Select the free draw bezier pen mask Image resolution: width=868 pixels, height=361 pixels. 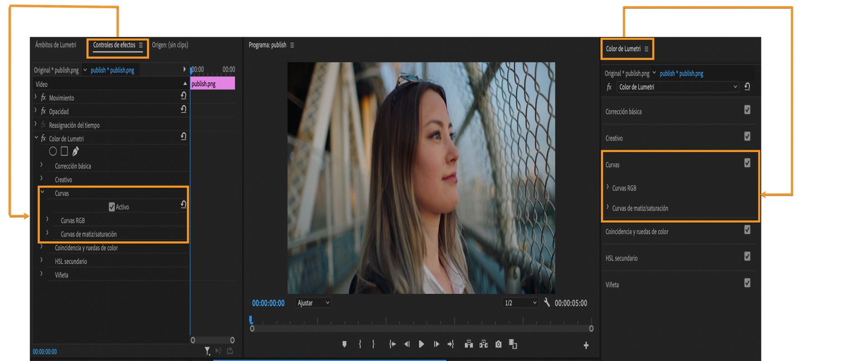coord(75,151)
